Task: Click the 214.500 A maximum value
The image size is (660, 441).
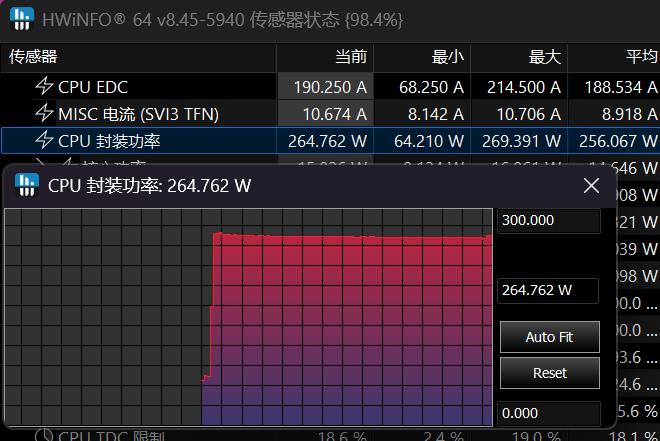Action: click(x=524, y=88)
